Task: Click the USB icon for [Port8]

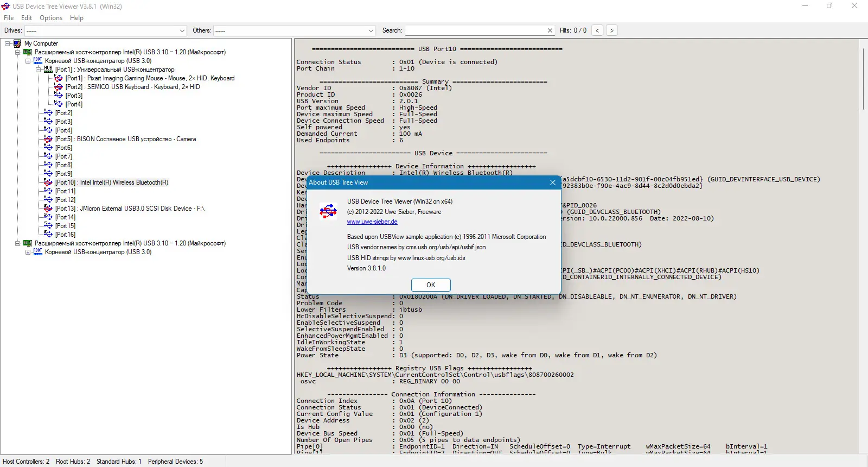Action: pyautogui.click(x=48, y=165)
